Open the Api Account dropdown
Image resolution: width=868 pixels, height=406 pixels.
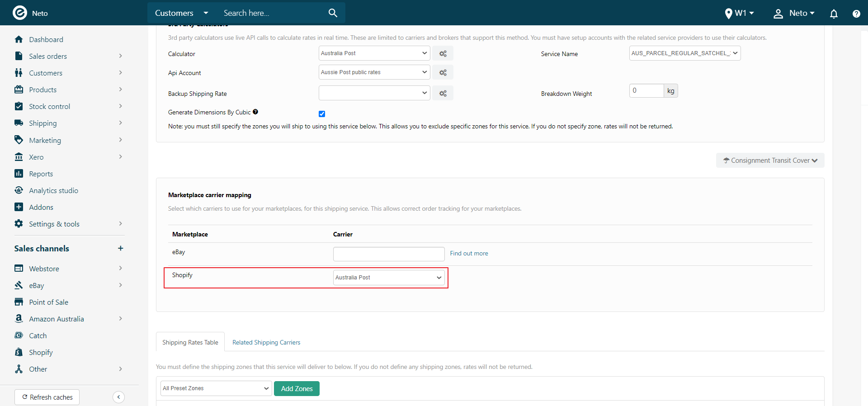(x=374, y=72)
